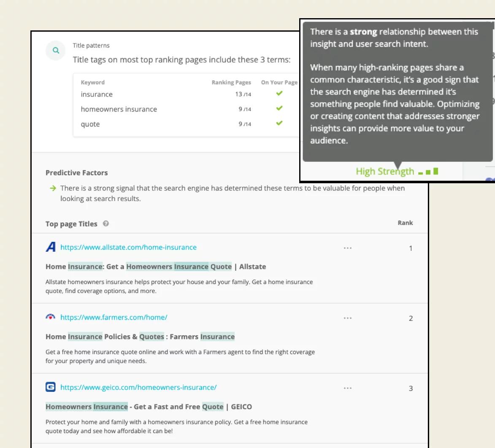Click the GEICO 'Homeowners Insurance - Get a Fast and Free Quote' title
The width and height of the screenshot is (495, 448).
(x=149, y=407)
